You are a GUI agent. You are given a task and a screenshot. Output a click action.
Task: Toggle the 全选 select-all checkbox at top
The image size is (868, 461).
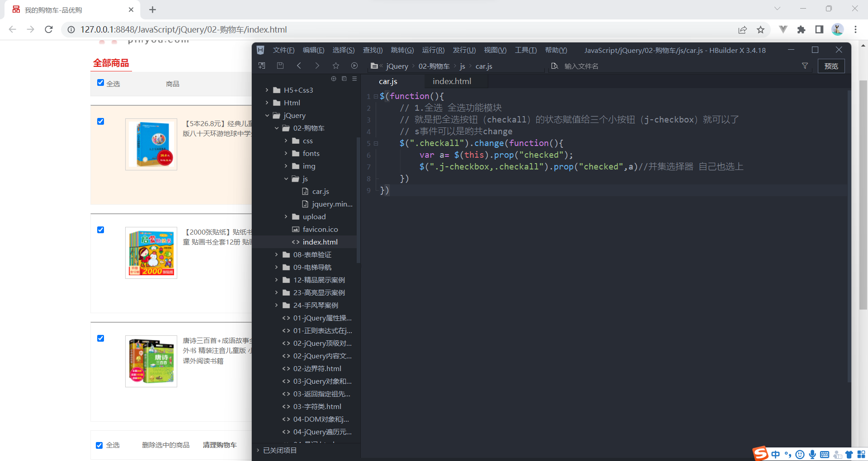100,82
